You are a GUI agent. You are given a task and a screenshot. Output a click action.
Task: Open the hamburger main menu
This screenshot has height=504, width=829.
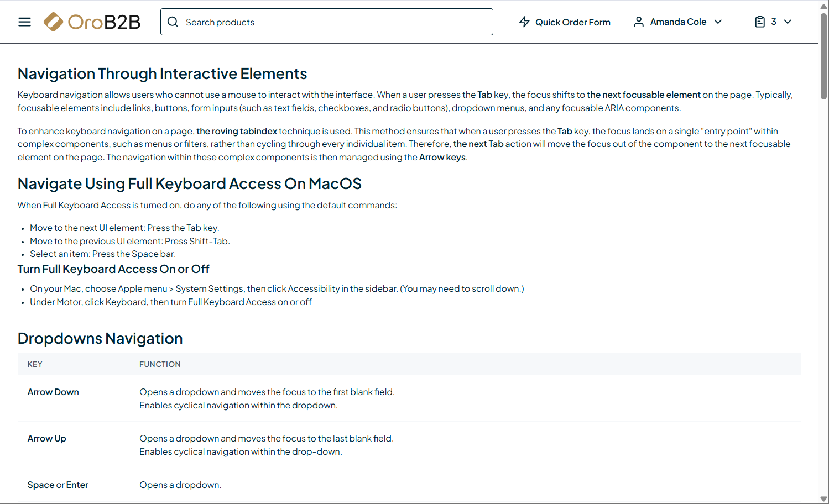pyautogui.click(x=24, y=22)
